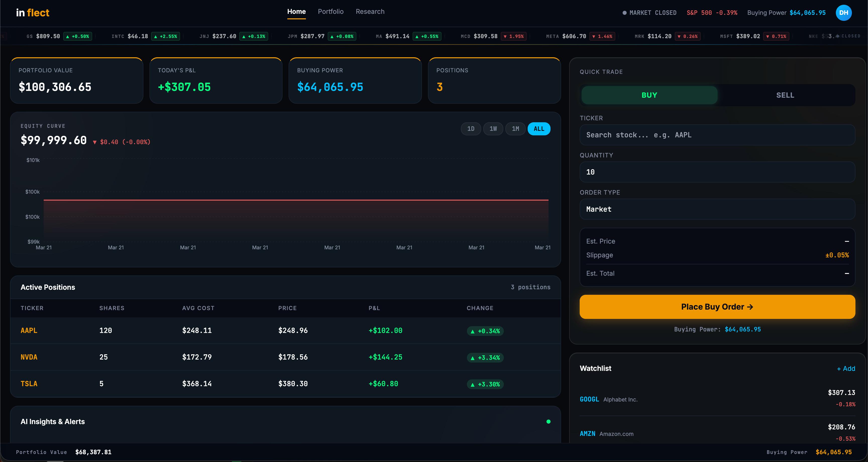Screen dimensions: 868x462
Task: Click the green AI Insights status dot
Action: tap(548, 422)
